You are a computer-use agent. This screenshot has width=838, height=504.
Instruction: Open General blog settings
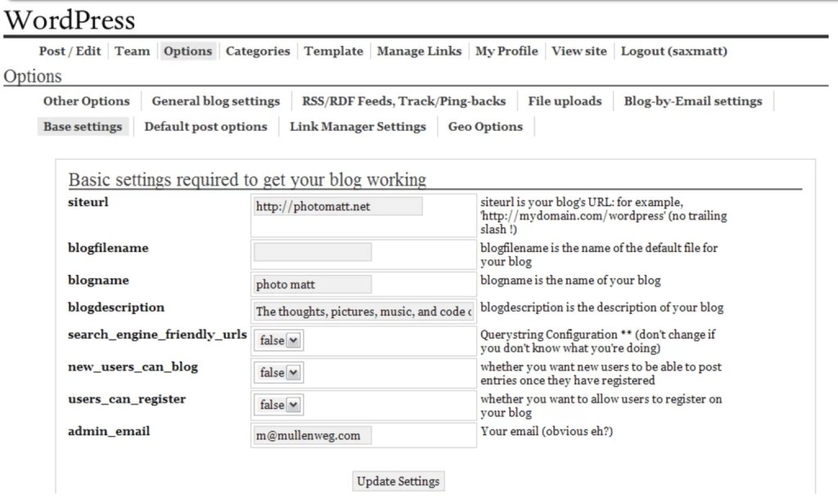(215, 101)
